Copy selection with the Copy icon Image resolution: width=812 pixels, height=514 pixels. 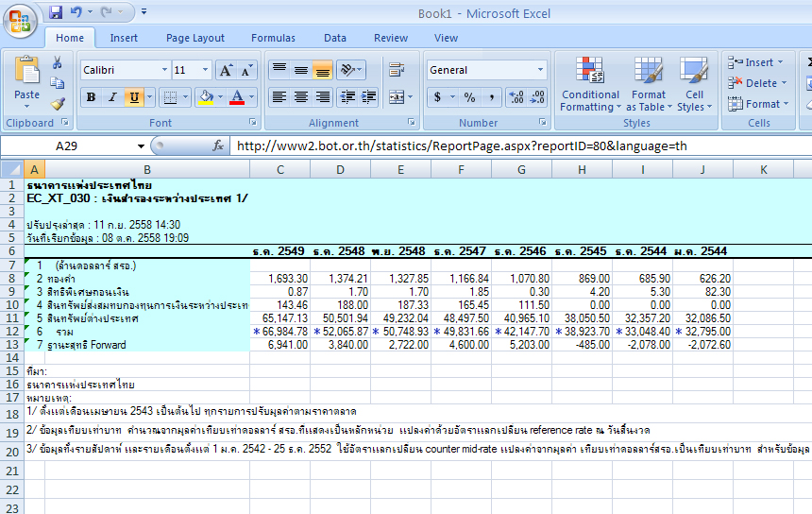pos(57,83)
